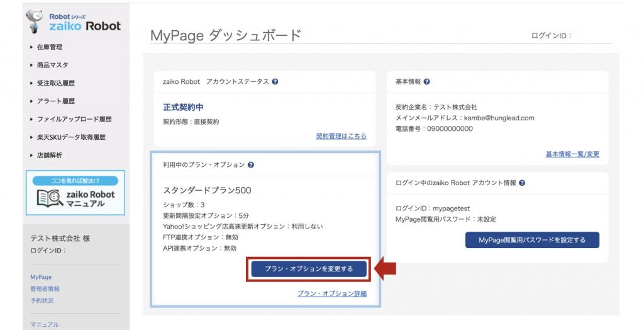Open マニュアル sidebar link
This screenshot has width=644, height=330.
point(45,324)
